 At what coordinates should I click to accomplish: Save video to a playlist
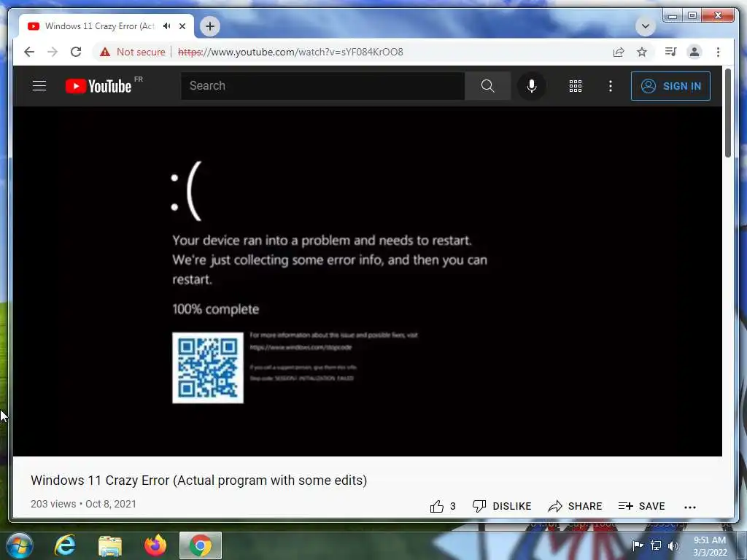[641, 506]
